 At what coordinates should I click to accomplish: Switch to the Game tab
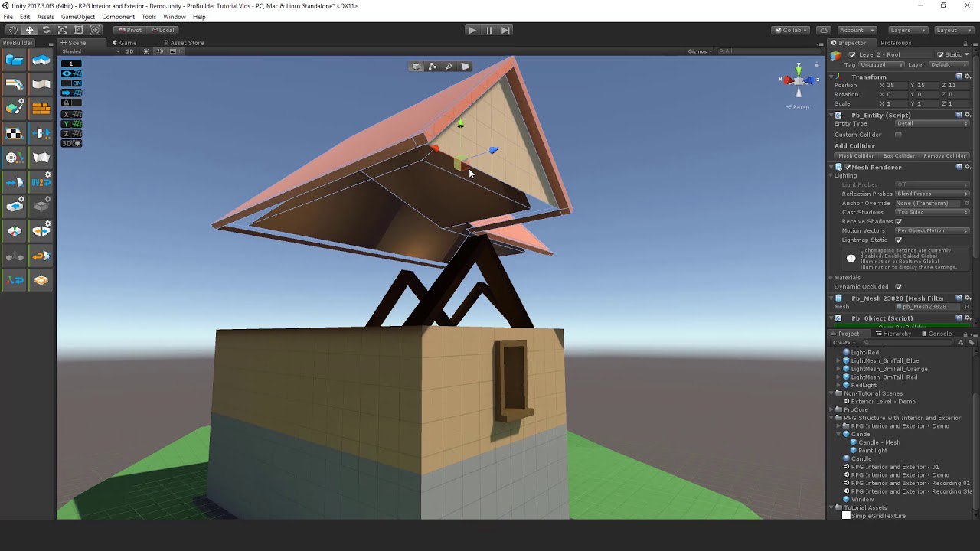pos(124,43)
